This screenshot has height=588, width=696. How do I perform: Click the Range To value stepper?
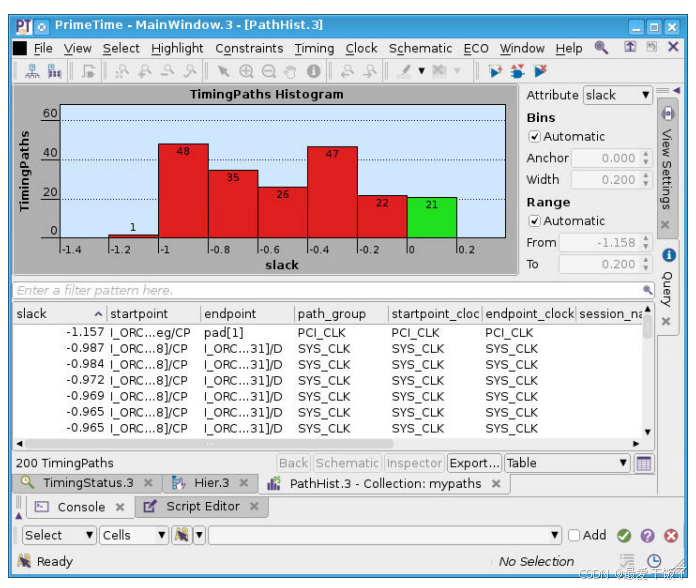tap(645, 264)
